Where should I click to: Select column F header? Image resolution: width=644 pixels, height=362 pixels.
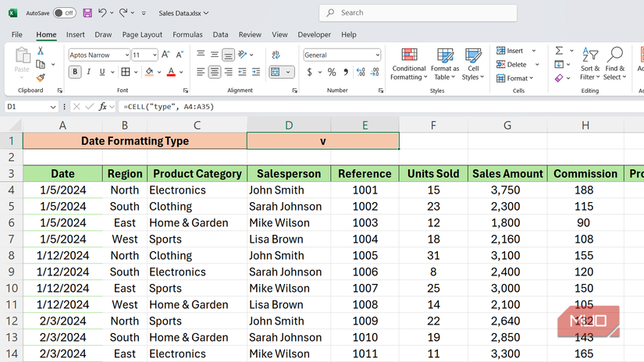433,125
